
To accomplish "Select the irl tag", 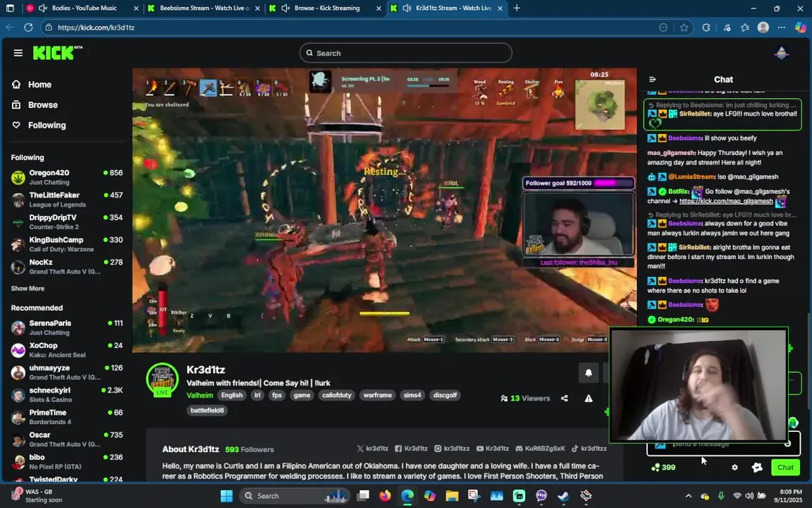I will 257,395.
